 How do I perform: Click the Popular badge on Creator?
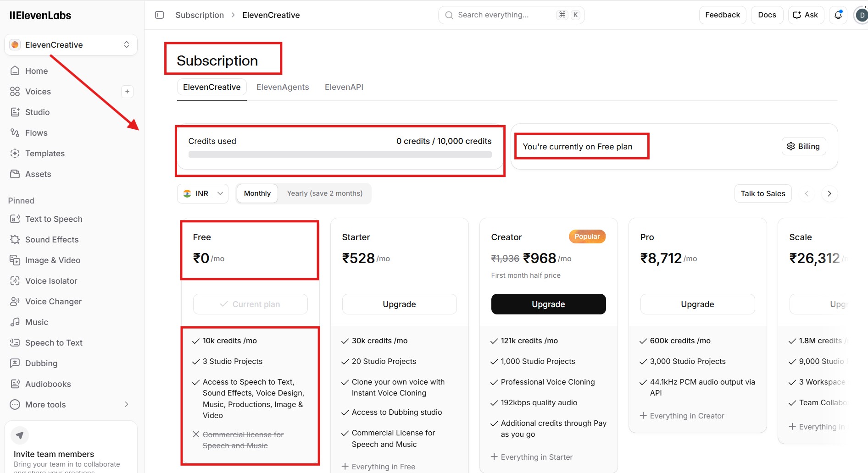[x=587, y=236]
